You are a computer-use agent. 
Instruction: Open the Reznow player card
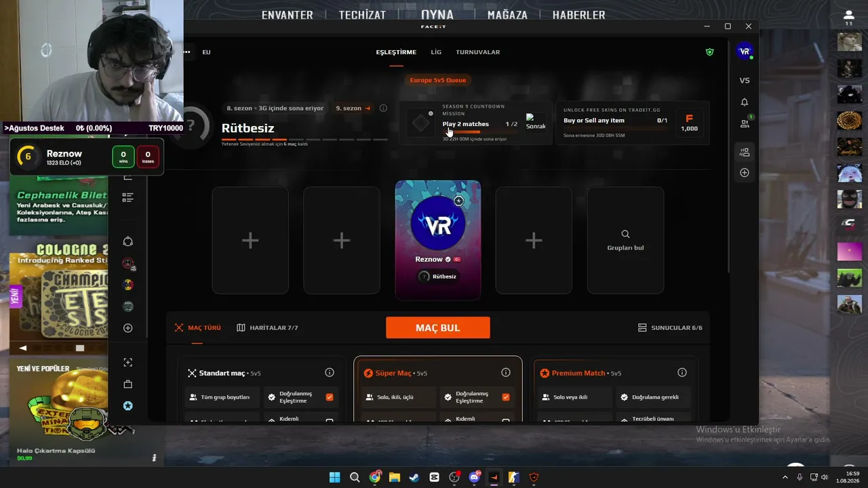click(x=438, y=240)
